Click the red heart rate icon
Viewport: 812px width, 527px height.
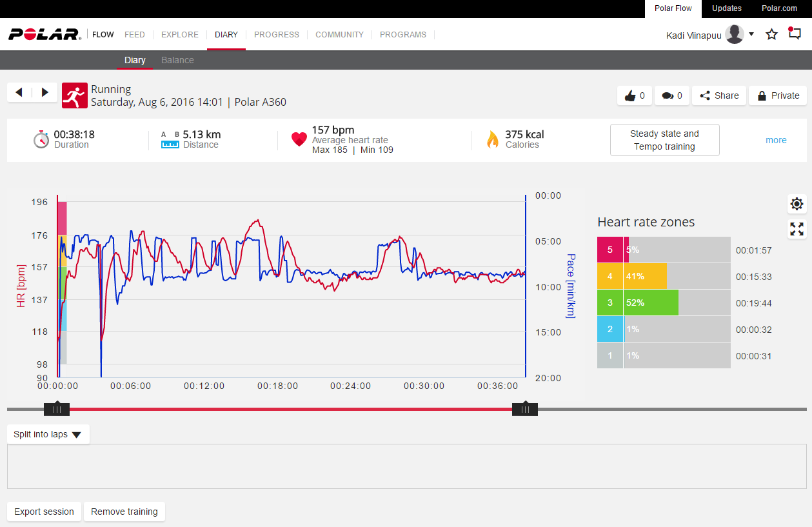(299, 139)
